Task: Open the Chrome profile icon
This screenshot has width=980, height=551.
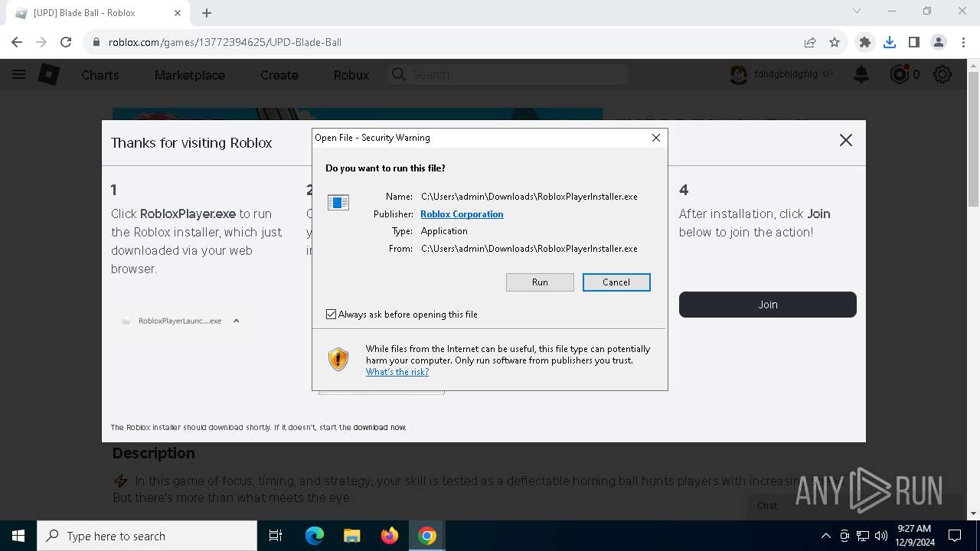Action: click(x=939, y=42)
